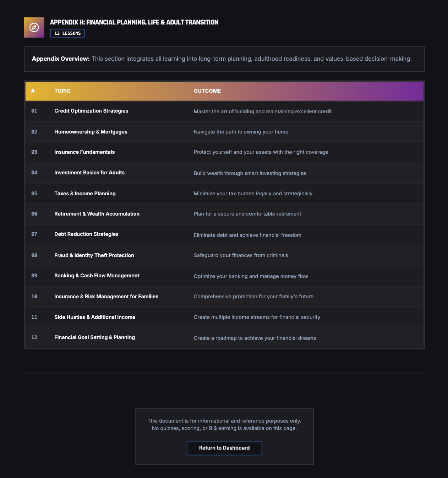This screenshot has width=448, height=478.
Task: Click the # column header
Action: pos(33,91)
